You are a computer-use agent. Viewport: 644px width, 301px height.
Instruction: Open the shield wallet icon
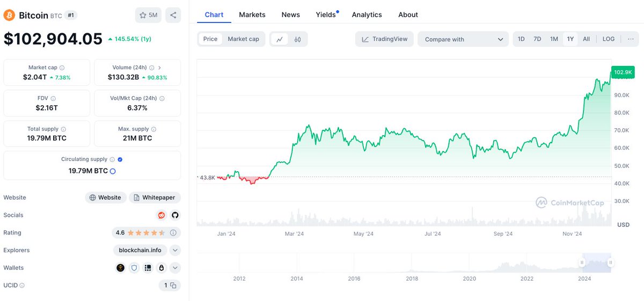coord(134,268)
